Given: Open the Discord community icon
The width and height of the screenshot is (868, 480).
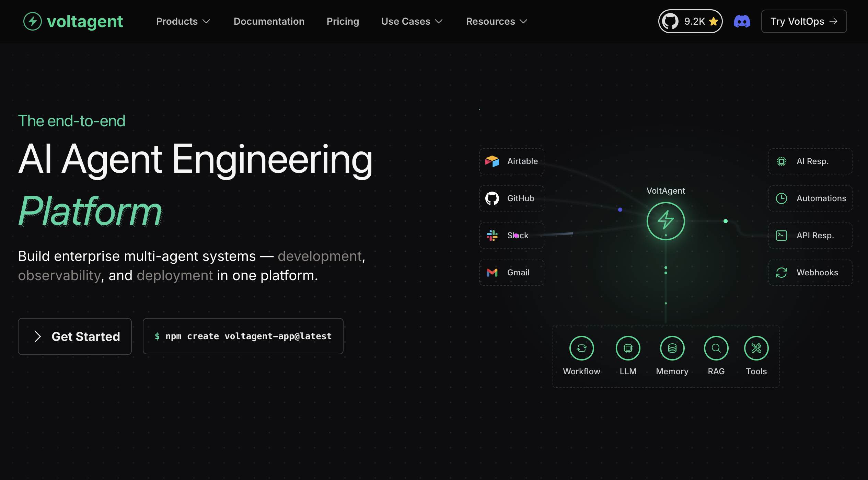Looking at the screenshot, I should (x=742, y=21).
